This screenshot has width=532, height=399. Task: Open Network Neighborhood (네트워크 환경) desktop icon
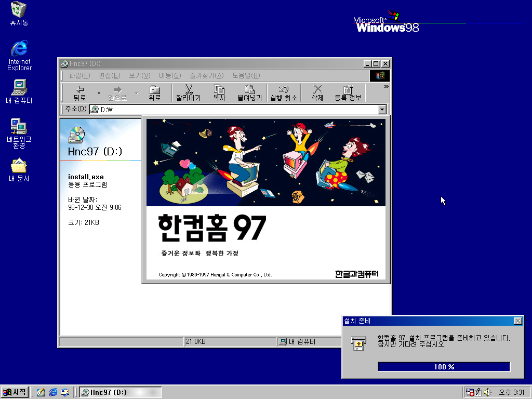coord(19,134)
